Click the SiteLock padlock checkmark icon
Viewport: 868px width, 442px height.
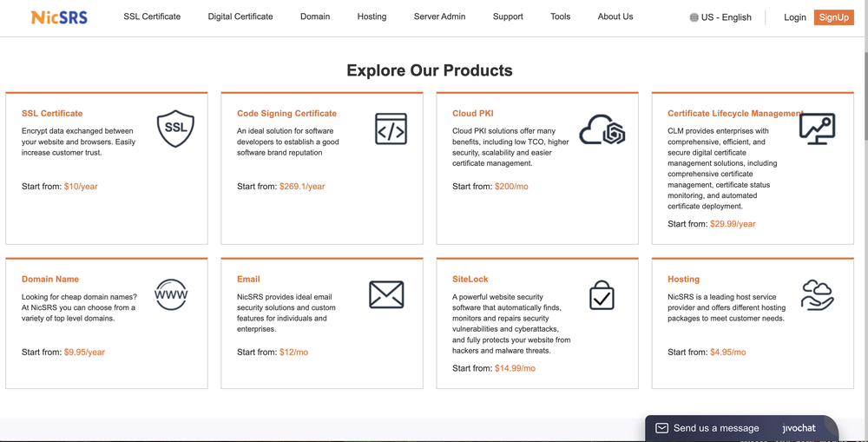(602, 294)
